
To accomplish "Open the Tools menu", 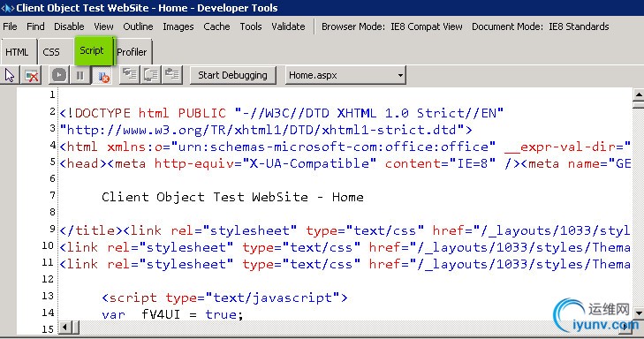I will tap(251, 26).
